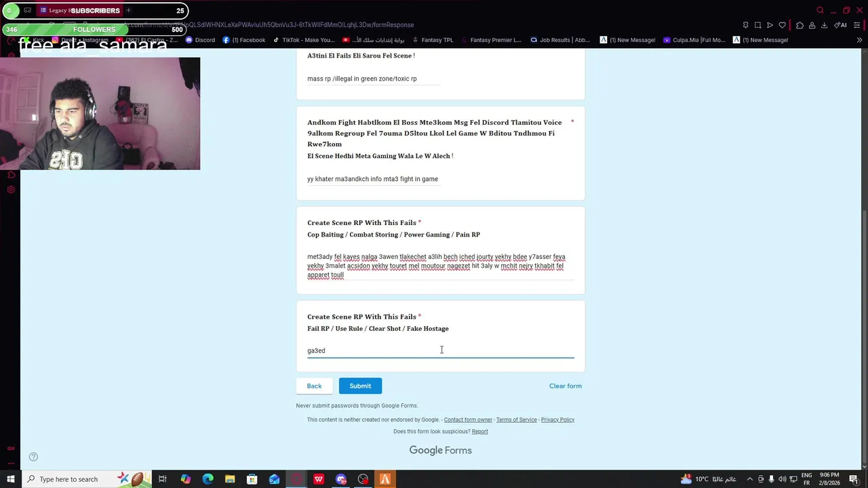Open the profile account icon in toolbar

coord(812,25)
